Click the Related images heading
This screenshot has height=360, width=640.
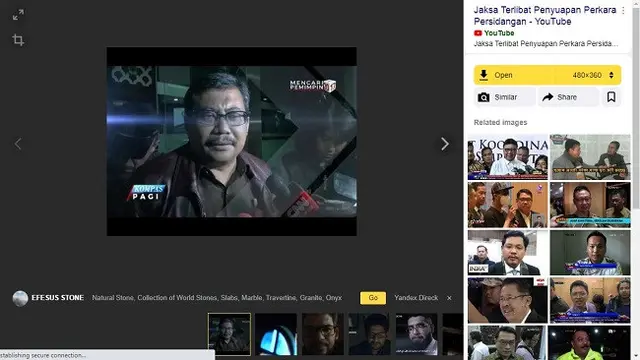pos(500,122)
